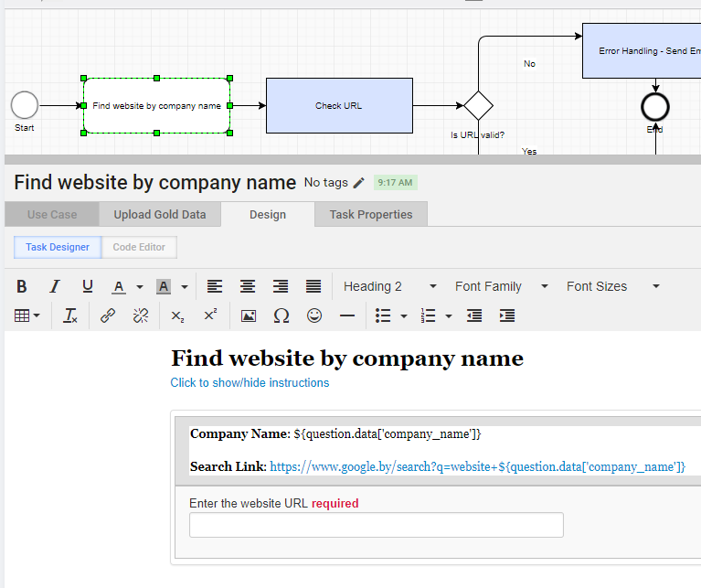
Task: Select the Check URL task node
Action: pos(339,105)
